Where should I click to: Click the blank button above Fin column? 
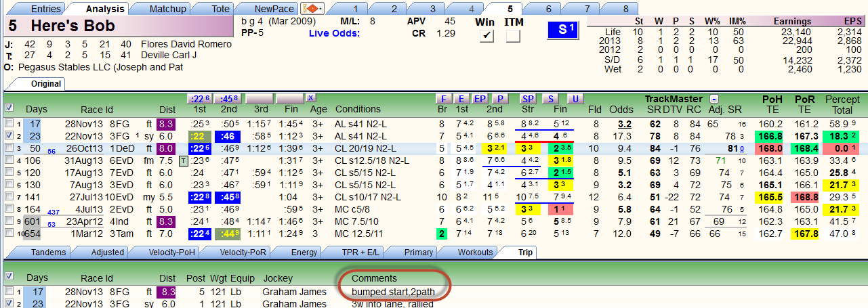point(291,98)
